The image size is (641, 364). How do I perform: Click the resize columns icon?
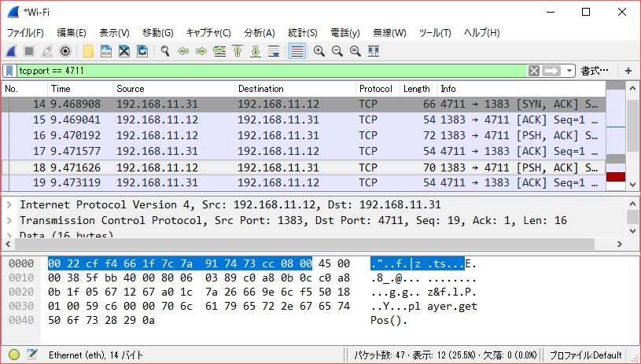pos(374,51)
